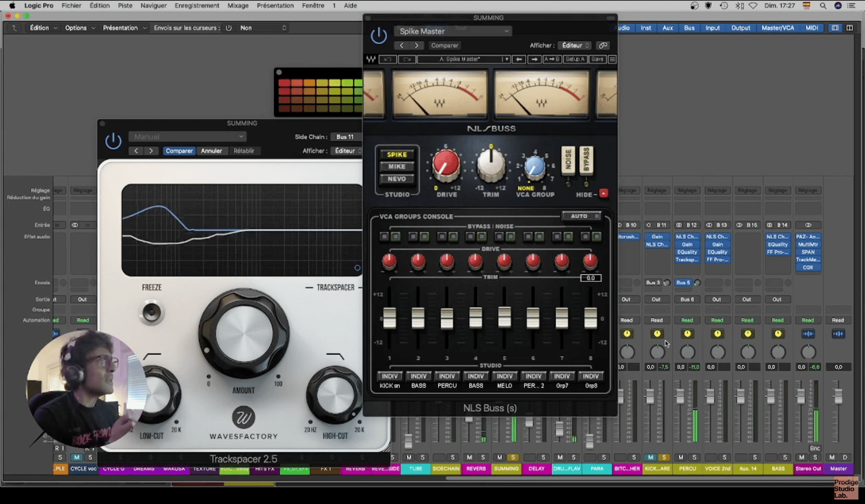Viewport: 865px width, 504px height.
Task: Toggle the INDIV button above MELO
Action: tap(505, 376)
